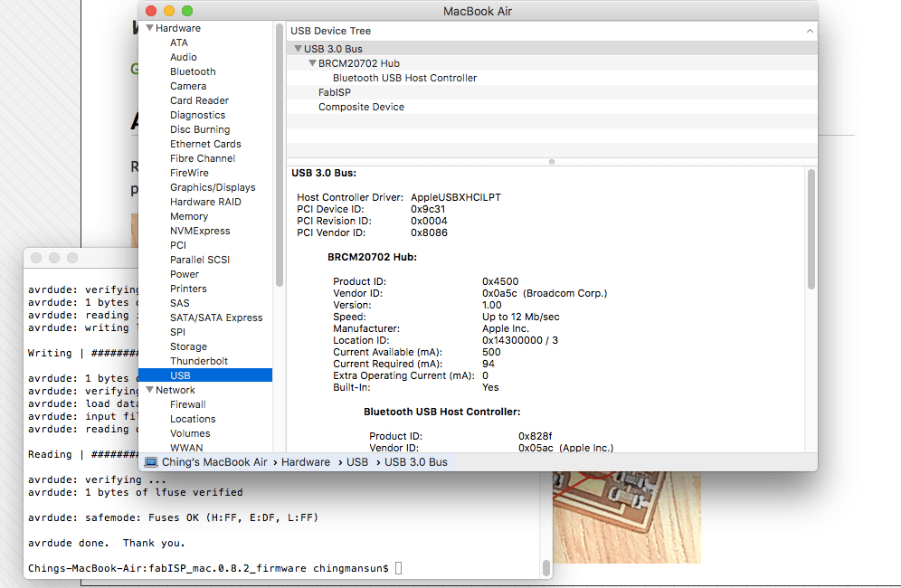Select SATA/SATA Express in the sidebar
This screenshot has height=588, width=901.
click(216, 318)
